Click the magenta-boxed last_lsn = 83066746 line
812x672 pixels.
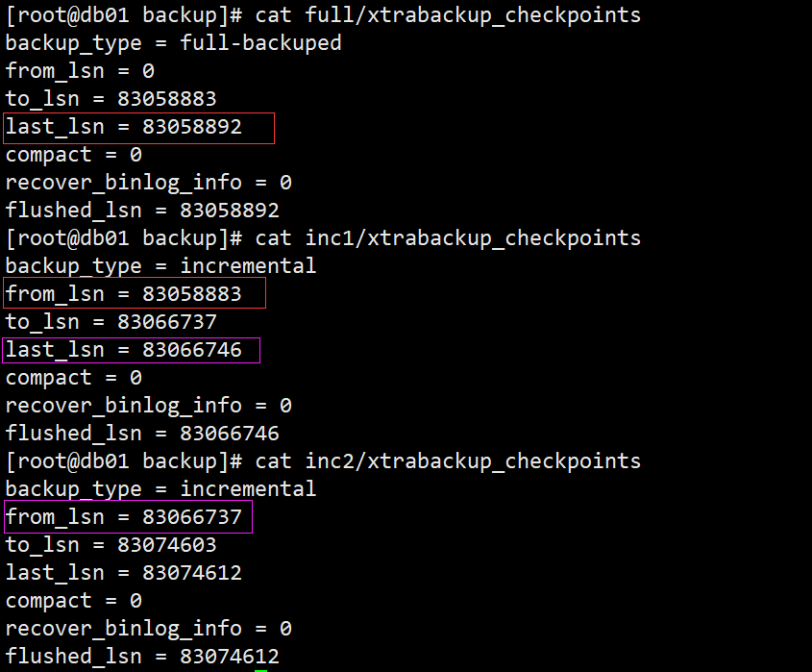(x=124, y=350)
